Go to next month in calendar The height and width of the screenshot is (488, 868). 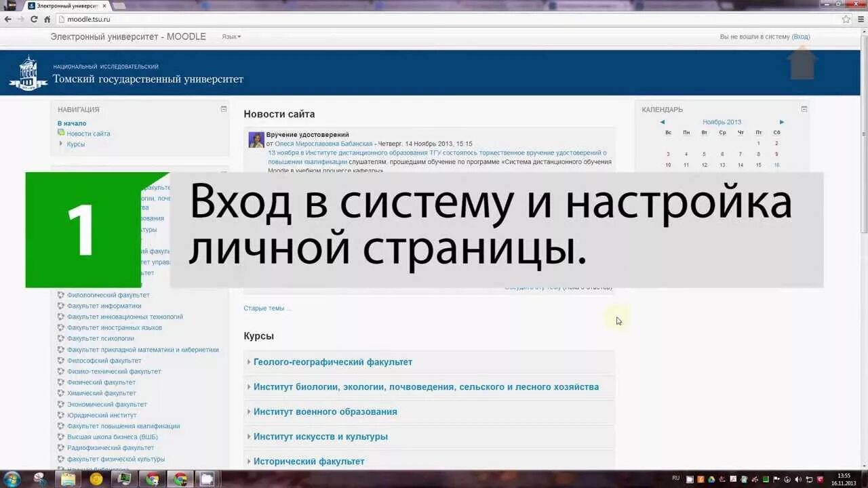coord(781,122)
